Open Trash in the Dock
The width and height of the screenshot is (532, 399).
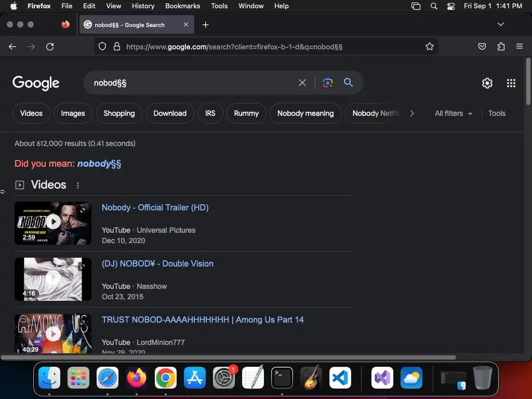coord(483,378)
